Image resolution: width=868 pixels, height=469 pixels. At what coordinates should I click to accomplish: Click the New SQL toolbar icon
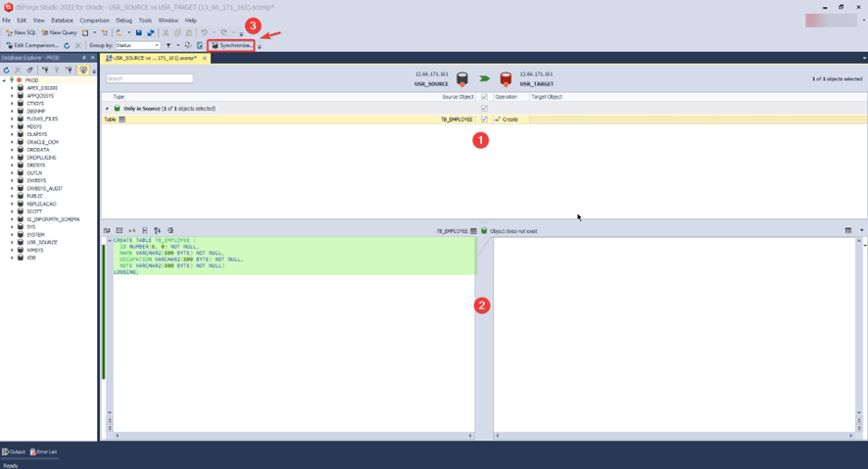[21, 32]
